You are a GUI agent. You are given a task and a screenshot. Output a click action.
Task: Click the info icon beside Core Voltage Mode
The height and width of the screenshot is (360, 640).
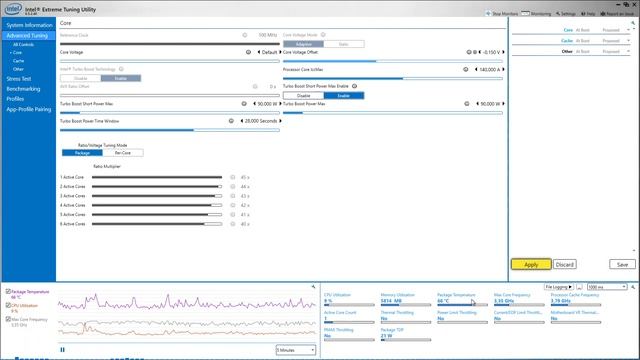coord(323,35)
